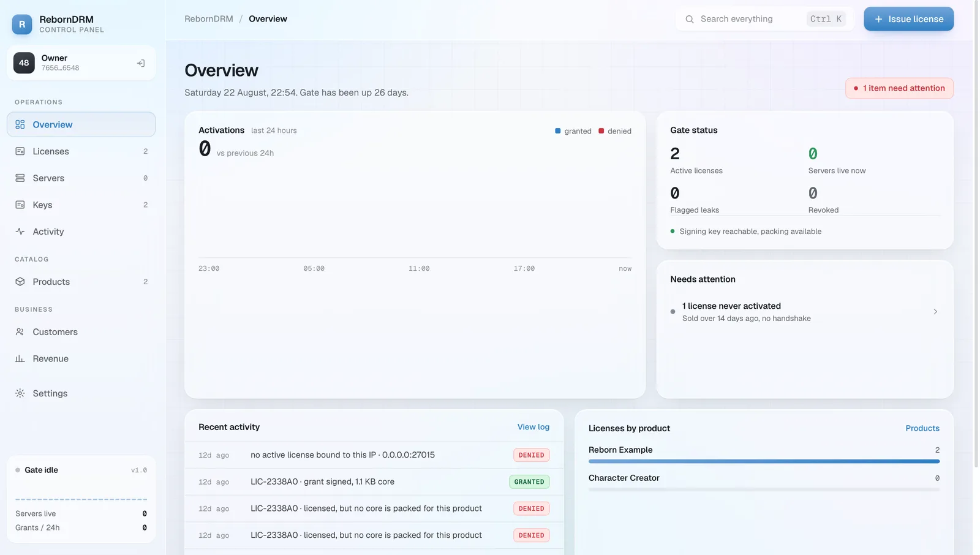Click the granted legend swatch
Image resolution: width=980 pixels, height=555 pixels.
tap(557, 131)
